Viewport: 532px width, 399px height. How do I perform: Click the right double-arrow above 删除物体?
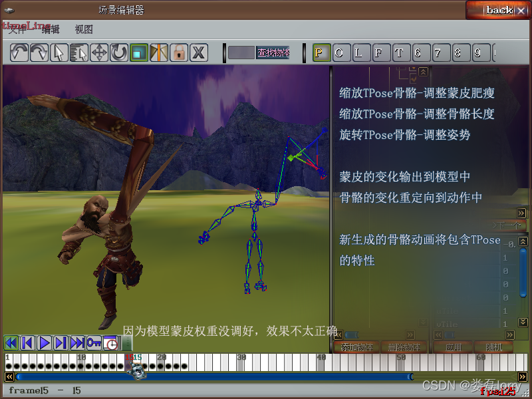pos(410,335)
